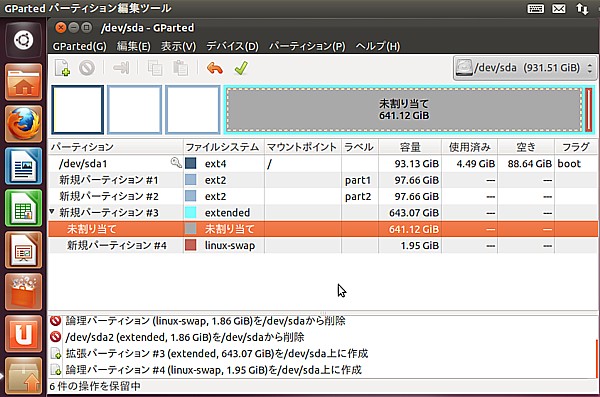The height and width of the screenshot is (397, 600).
Task: Select 新規パーティション #4 linux-swap row
Action: 323,245
